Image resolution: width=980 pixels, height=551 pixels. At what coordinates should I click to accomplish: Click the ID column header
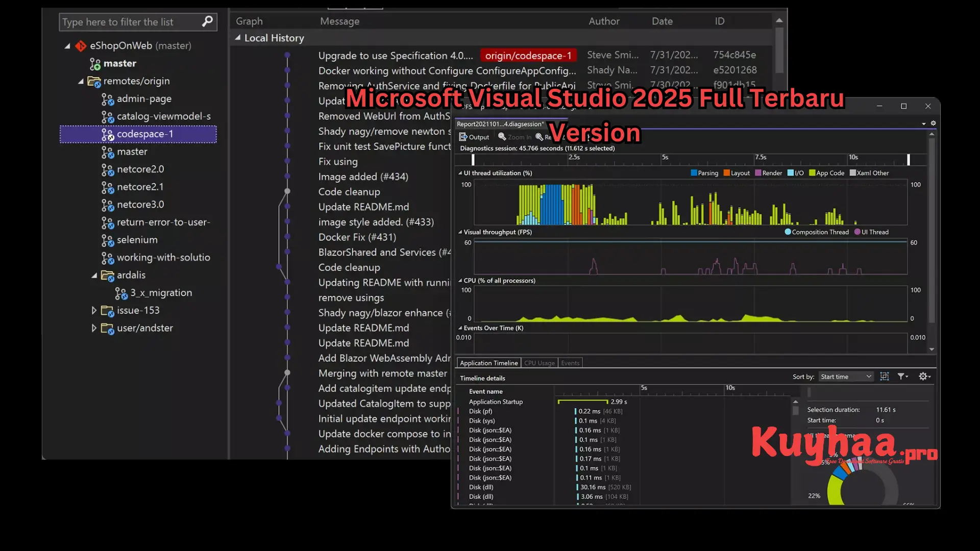[720, 21]
